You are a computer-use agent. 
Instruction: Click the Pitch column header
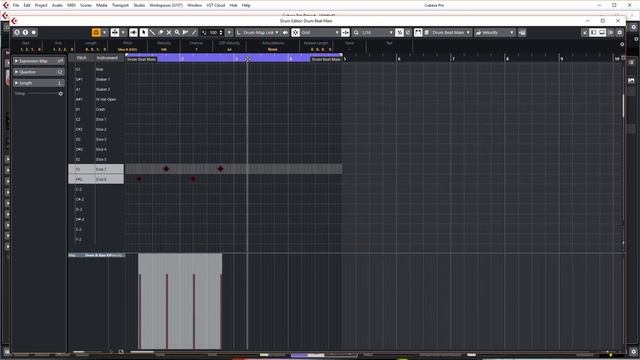[x=82, y=58]
